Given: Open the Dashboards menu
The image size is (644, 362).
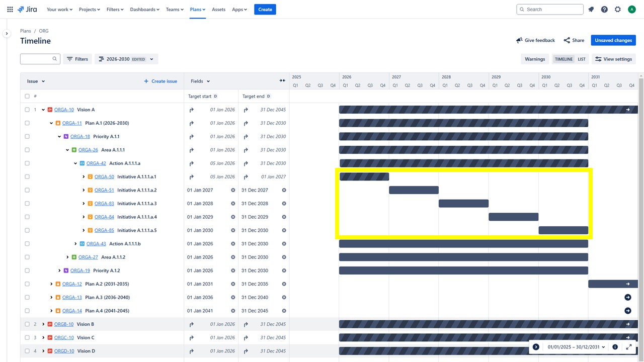Looking at the screenshot, I should (x=145, y=10).
